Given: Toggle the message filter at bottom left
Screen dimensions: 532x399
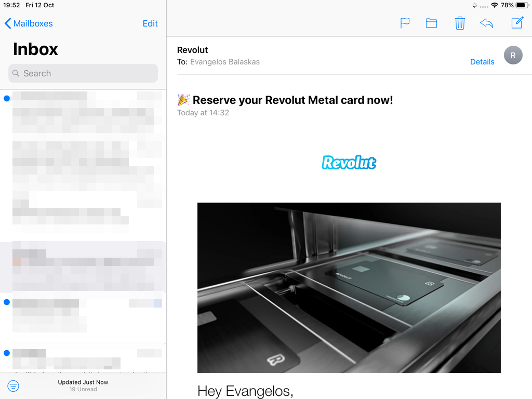Looking at the screenshot, I should [13, 386].
